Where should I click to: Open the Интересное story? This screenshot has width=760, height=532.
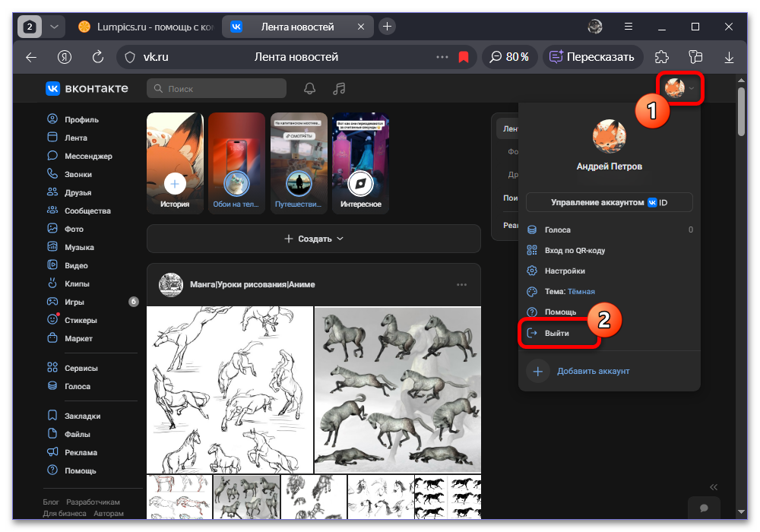(x=360, y=163)
